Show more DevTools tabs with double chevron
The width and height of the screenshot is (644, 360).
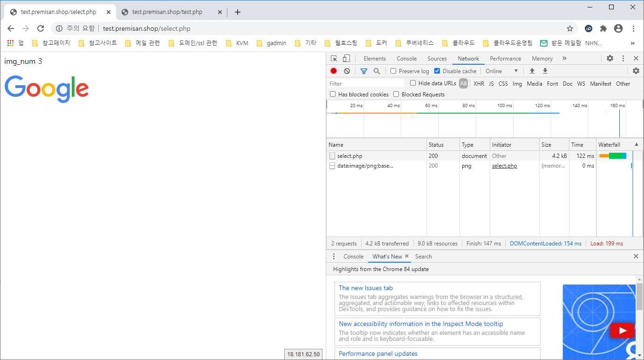pyautogui.click(x=564, y=58)
